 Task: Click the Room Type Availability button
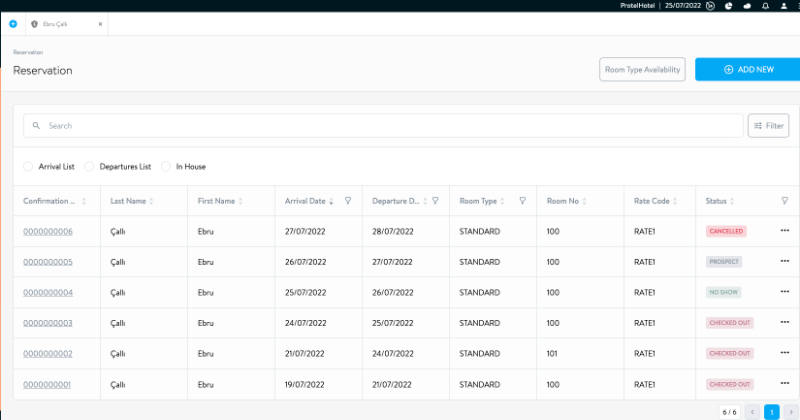coord(642,69)
